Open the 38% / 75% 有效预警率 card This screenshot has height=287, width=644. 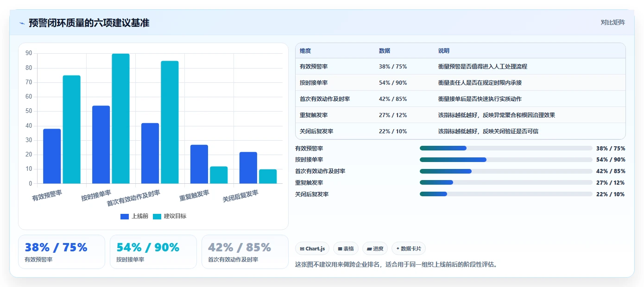[62, 252]
